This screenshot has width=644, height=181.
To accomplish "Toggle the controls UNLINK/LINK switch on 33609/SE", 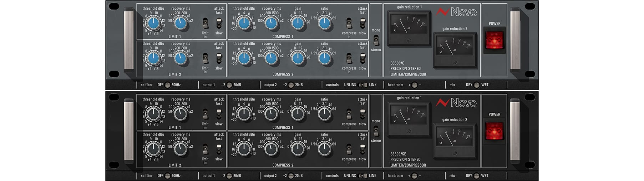I will click(363, 176).
